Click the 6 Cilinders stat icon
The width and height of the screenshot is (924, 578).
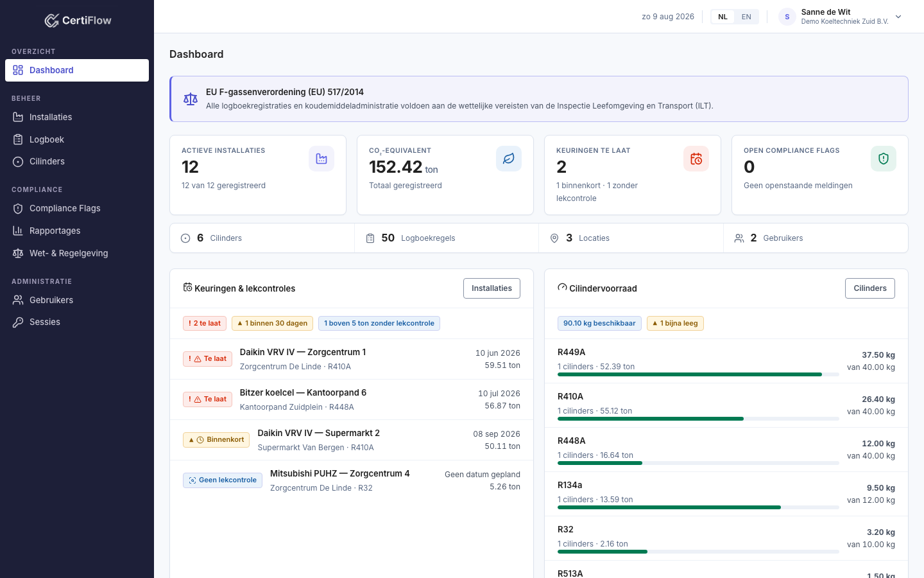click(x=185, y=238)
